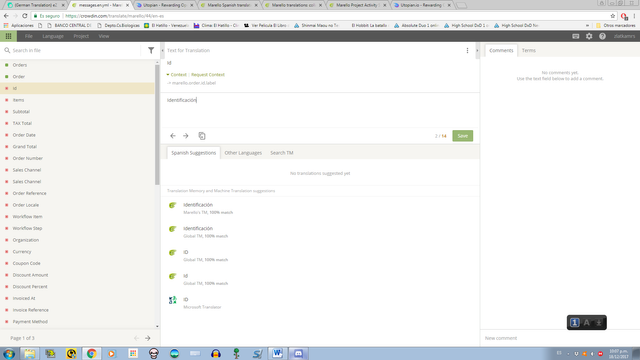Collapse the Context section triangle
640x360 pixels.
(168, 75)
